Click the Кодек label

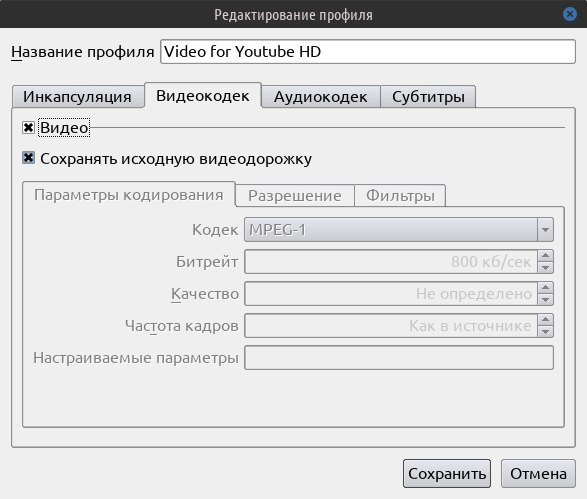tap(215, 230)
